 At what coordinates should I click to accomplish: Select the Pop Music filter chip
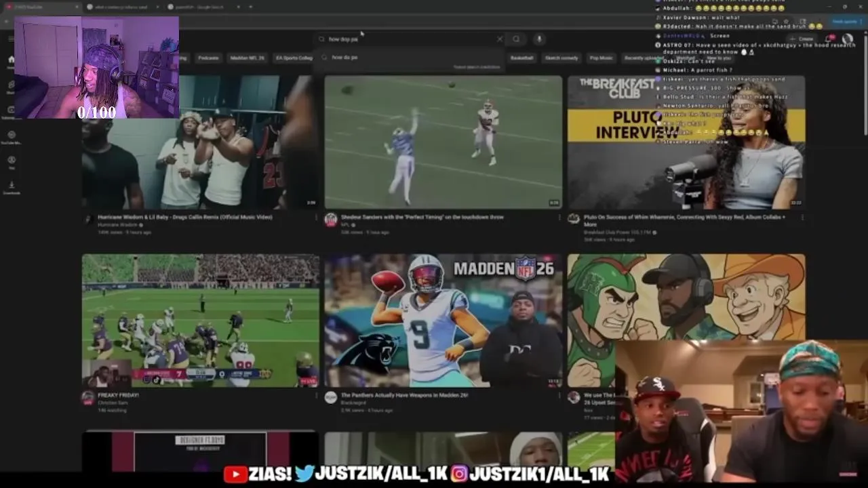(x=601, y=58)
